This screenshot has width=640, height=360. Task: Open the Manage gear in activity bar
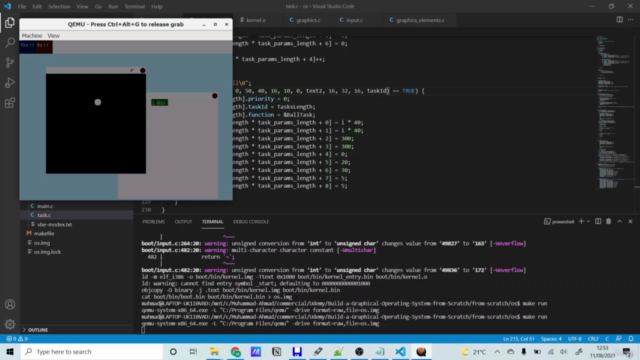pyautogui.click(x=10, y=324)
